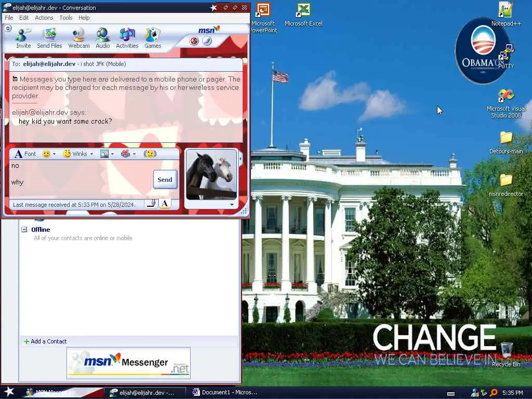
Task: Click the Invite icon in conversation toolbar
Action: coord(23,38)
